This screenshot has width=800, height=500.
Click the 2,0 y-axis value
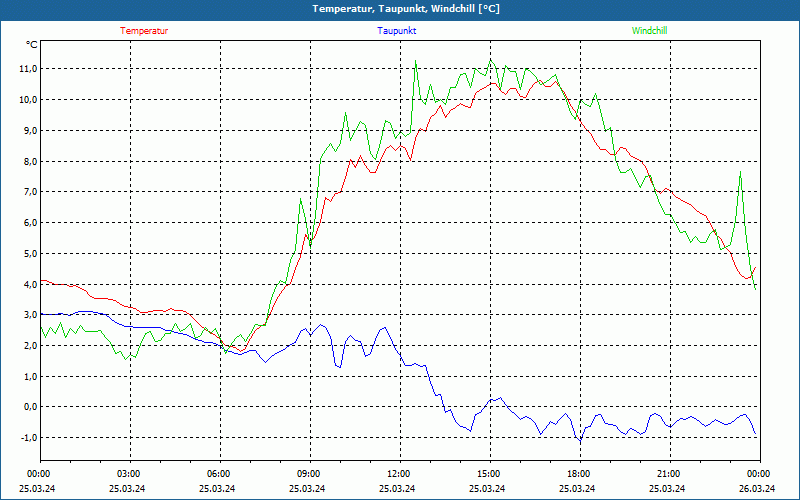[x=30, y=346]
